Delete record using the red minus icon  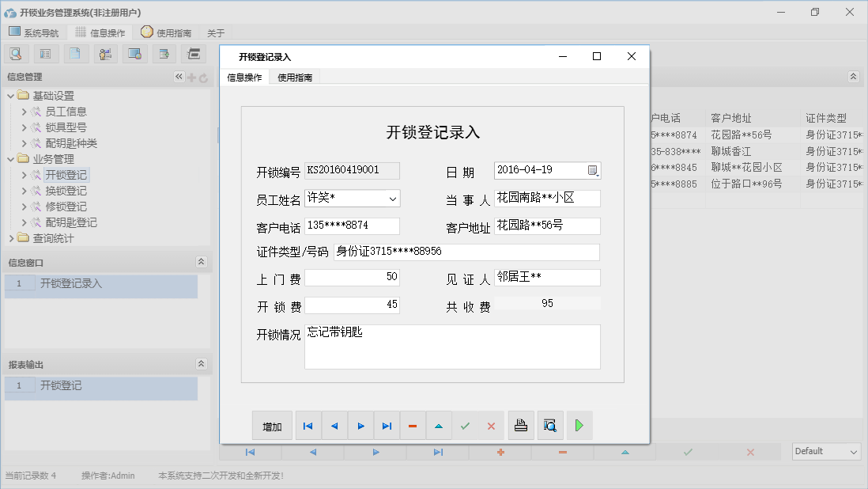click(x=412, y=425)
